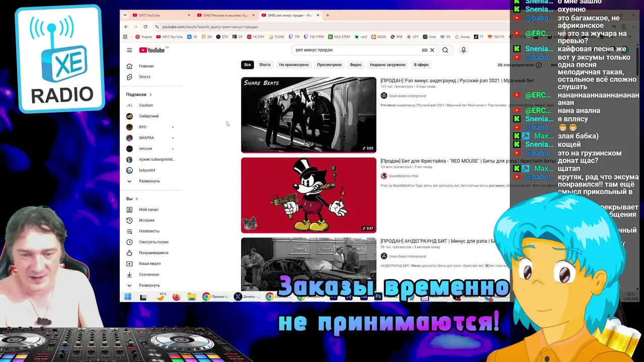Start voice search with the microphone
The height and width of the screenshot is (362, 644).
tap(463, 50)
